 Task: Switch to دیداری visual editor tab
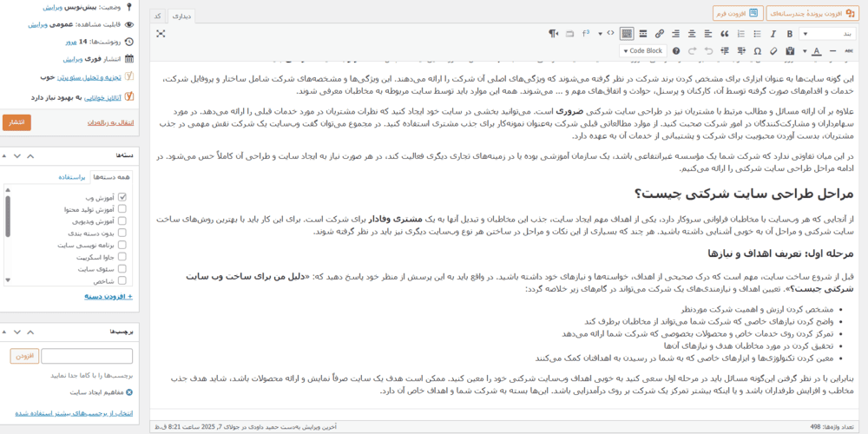point(181,16)
